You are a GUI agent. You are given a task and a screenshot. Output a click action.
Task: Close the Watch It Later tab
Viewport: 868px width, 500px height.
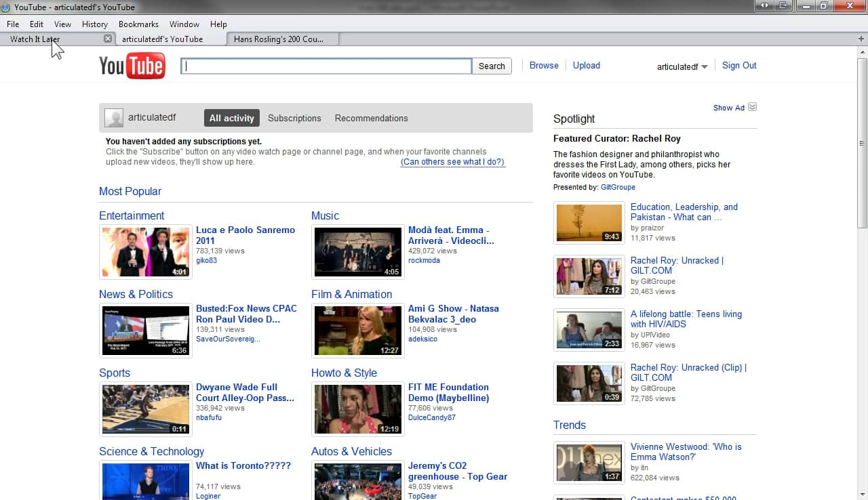pos(107,39)
